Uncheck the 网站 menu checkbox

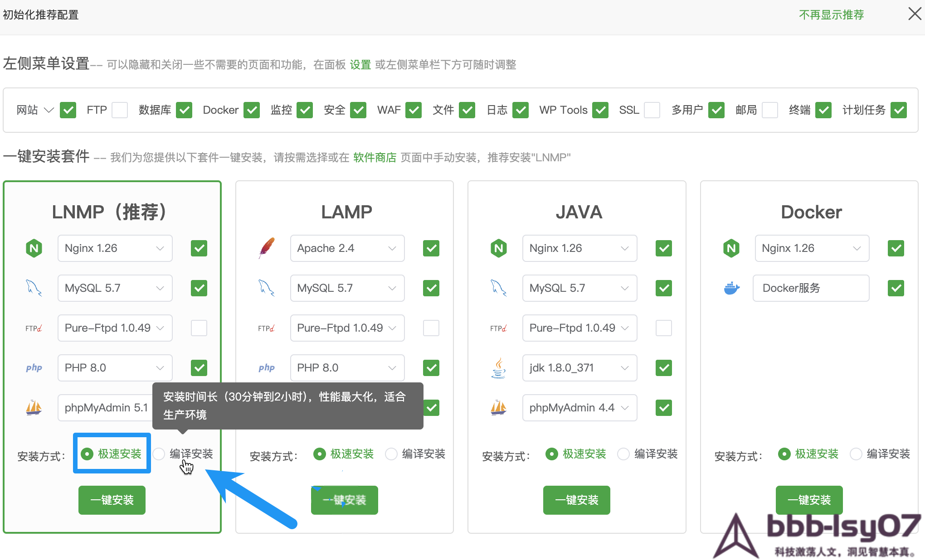(x=68, y=110)
